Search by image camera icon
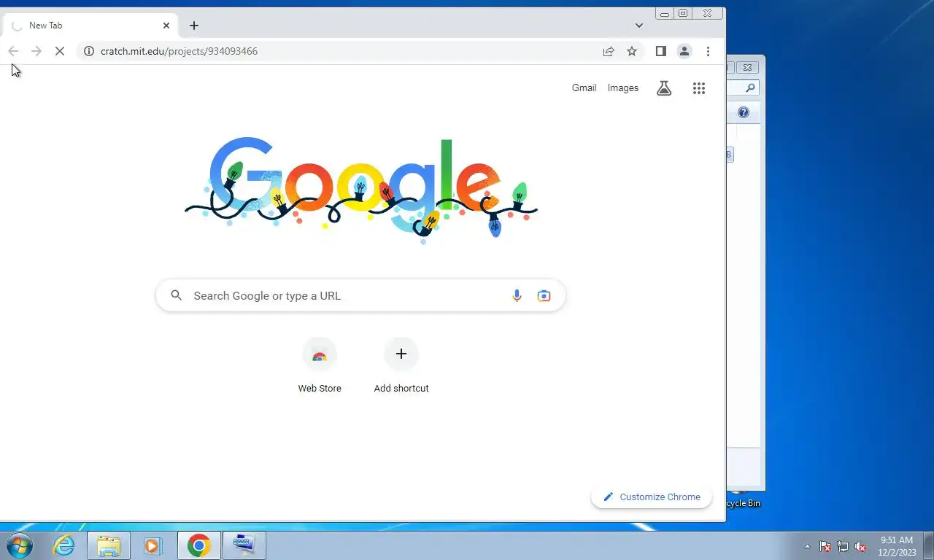The image size is (934, 560). [x=544, y=295]
